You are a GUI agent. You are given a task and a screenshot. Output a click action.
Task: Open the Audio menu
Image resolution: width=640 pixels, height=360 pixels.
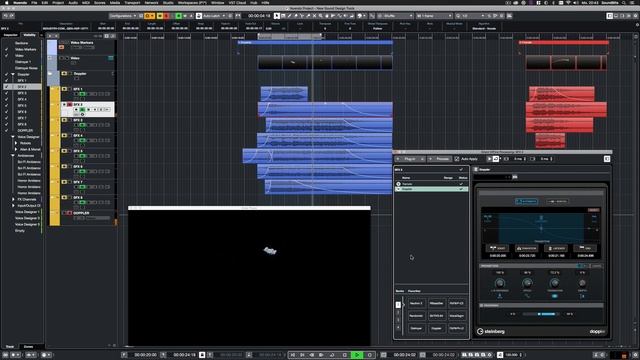(73, 2)
